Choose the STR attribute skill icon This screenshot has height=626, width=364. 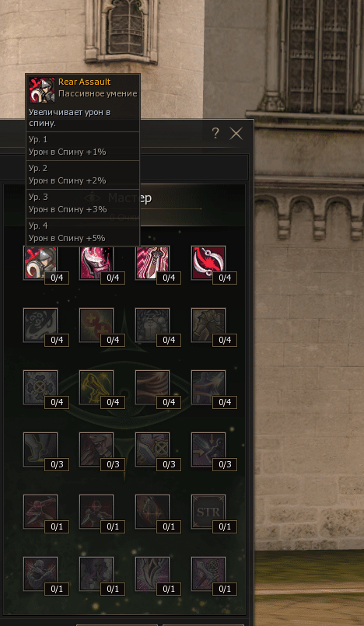click(x=208, y=512)
